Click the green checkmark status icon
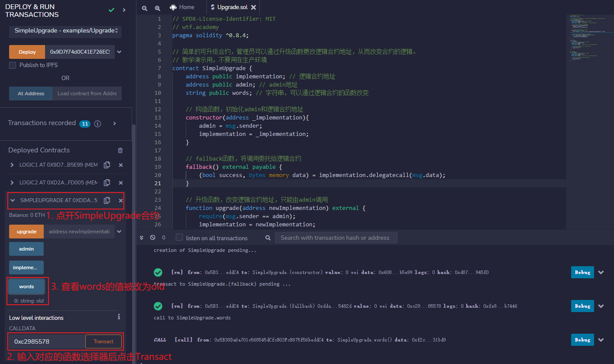Screen dimensions: 614x364 click(111, 10)
